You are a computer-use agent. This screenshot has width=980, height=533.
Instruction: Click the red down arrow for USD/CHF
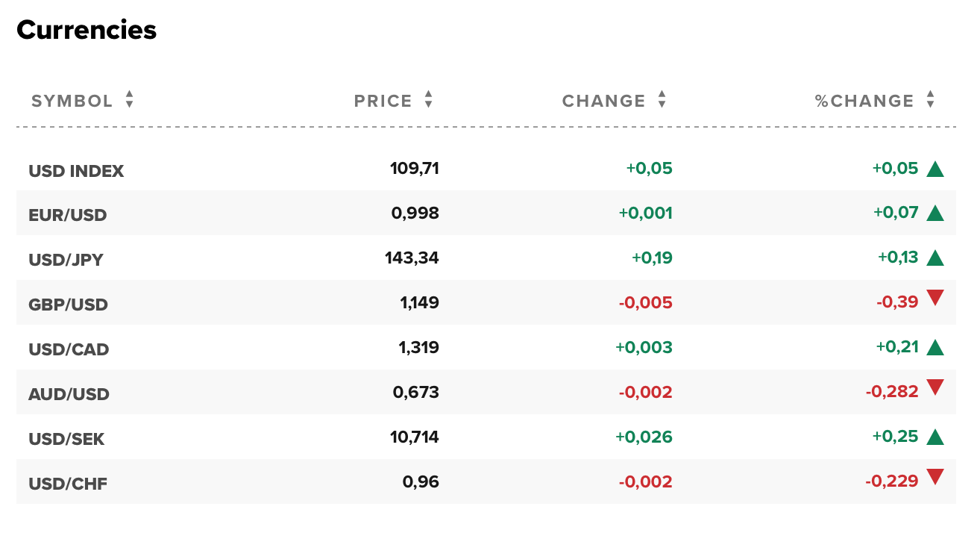(x=935, y=478)
